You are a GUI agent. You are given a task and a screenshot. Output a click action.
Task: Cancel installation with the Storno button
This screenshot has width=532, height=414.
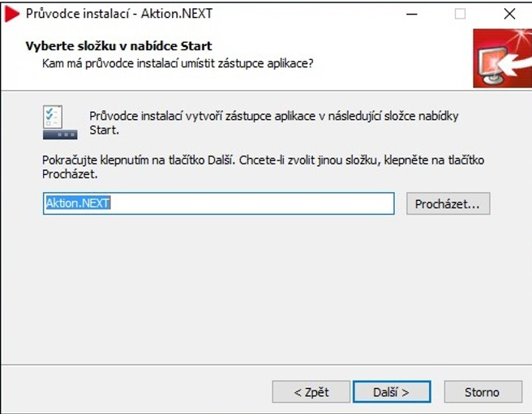tap(483, 392)
